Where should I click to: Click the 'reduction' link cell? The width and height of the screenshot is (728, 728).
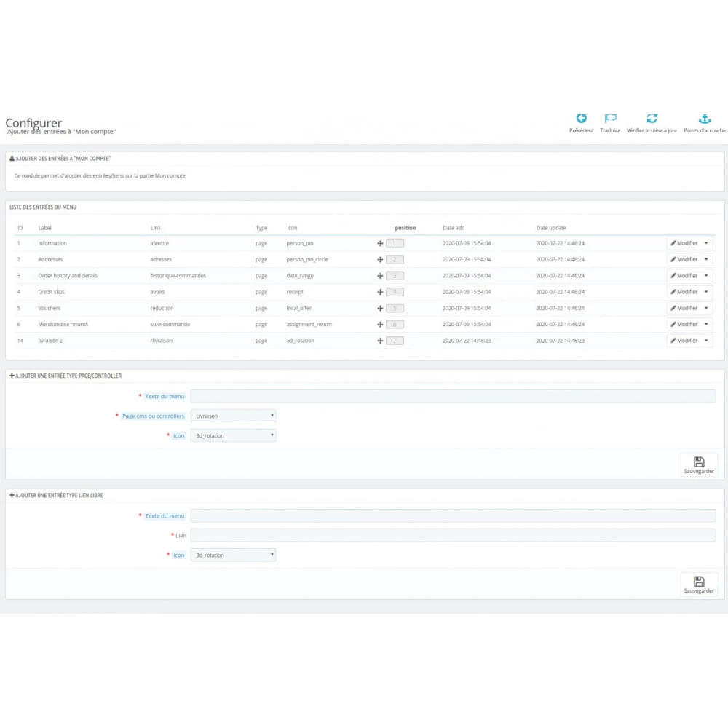pos(162,308)
